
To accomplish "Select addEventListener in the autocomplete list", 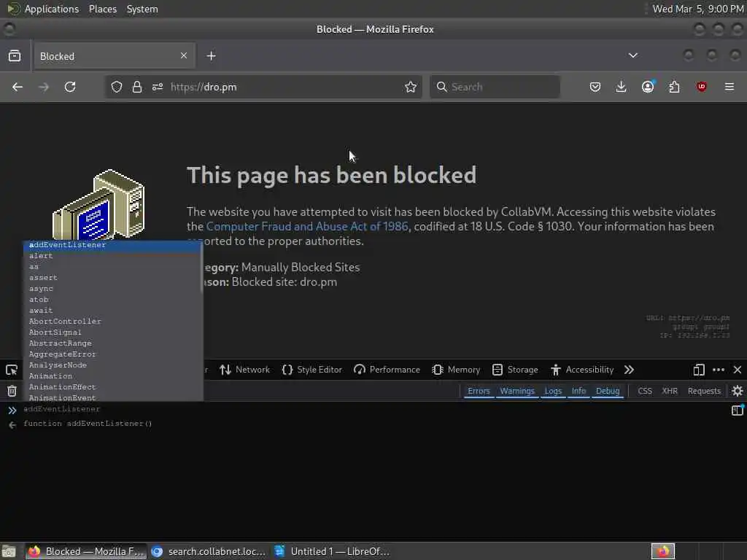I will click(x=113, y=245).
